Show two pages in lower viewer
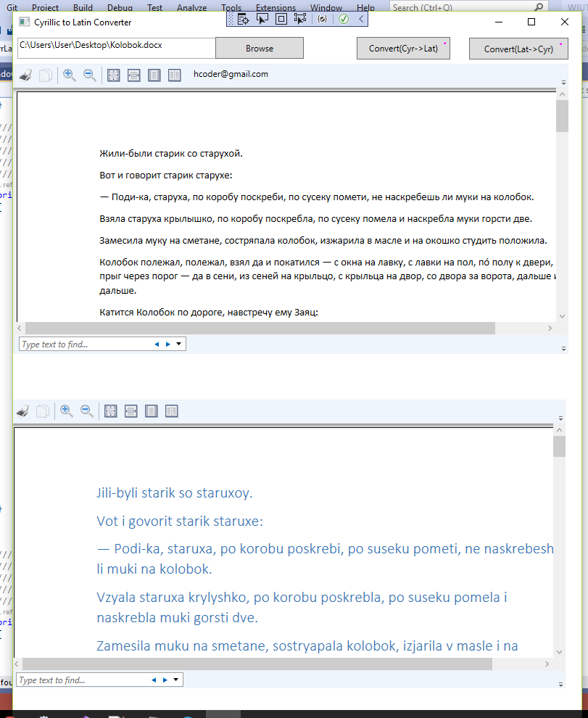588x718 pixels. tap(172, 411)
